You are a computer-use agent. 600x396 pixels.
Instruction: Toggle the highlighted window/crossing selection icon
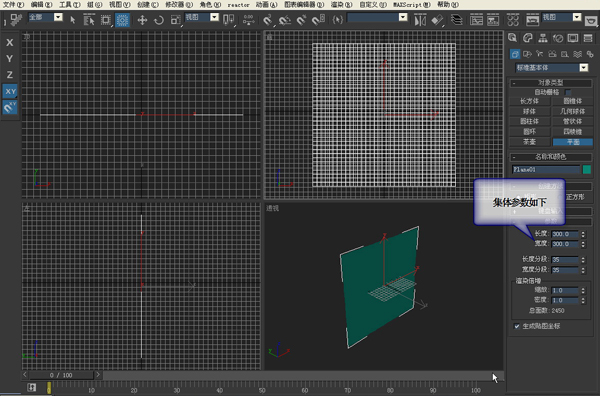point(122,20)
